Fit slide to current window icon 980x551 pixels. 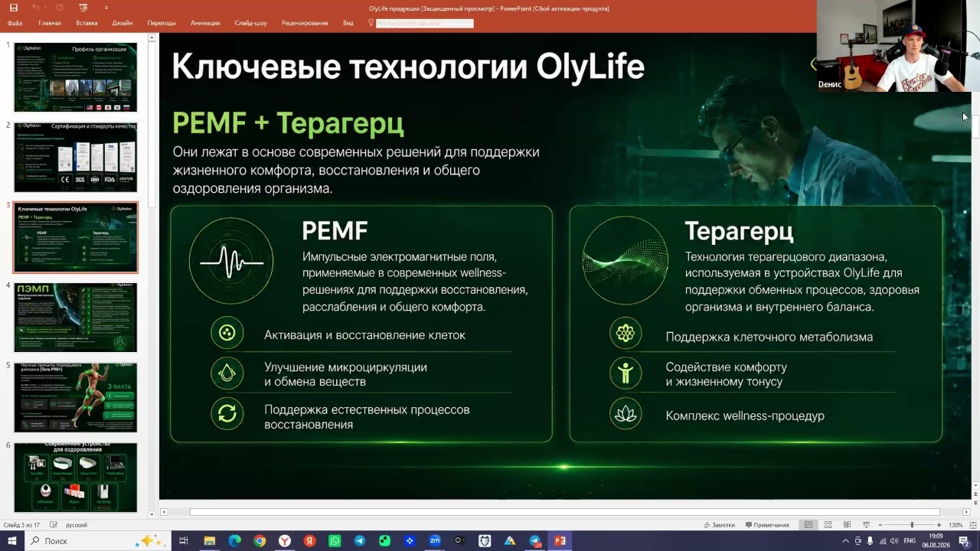click(x=972, y=525)
